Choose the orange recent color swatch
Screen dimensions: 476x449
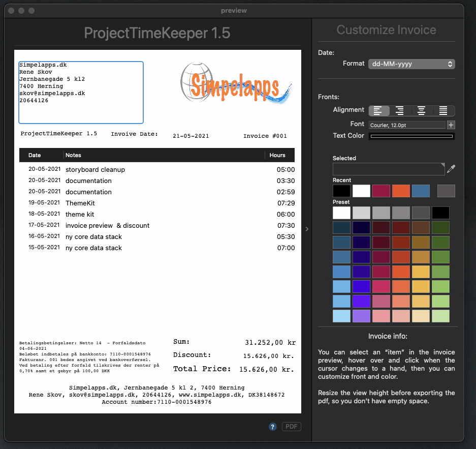(401, 191)
